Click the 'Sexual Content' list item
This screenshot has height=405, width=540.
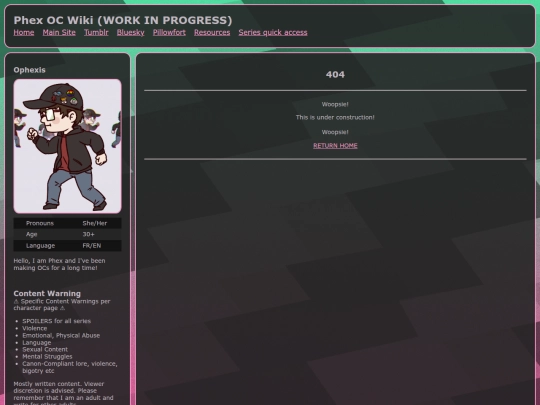(x=45, y=349)
